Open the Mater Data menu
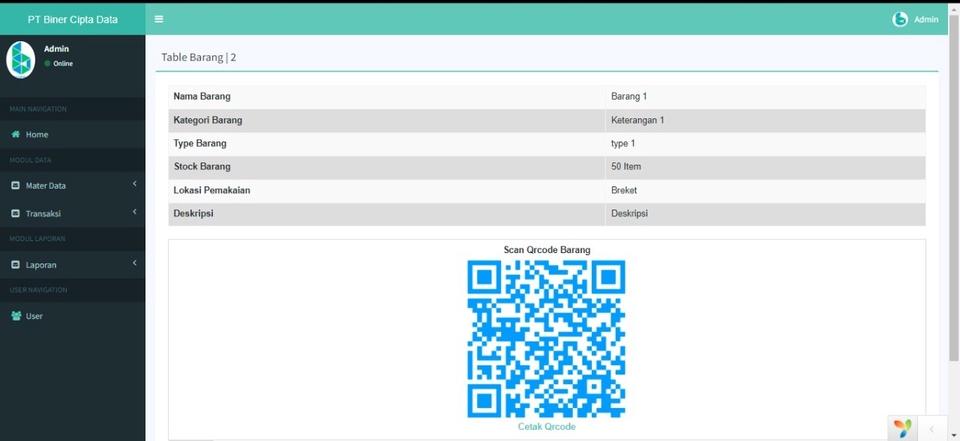 pos(73,186)
